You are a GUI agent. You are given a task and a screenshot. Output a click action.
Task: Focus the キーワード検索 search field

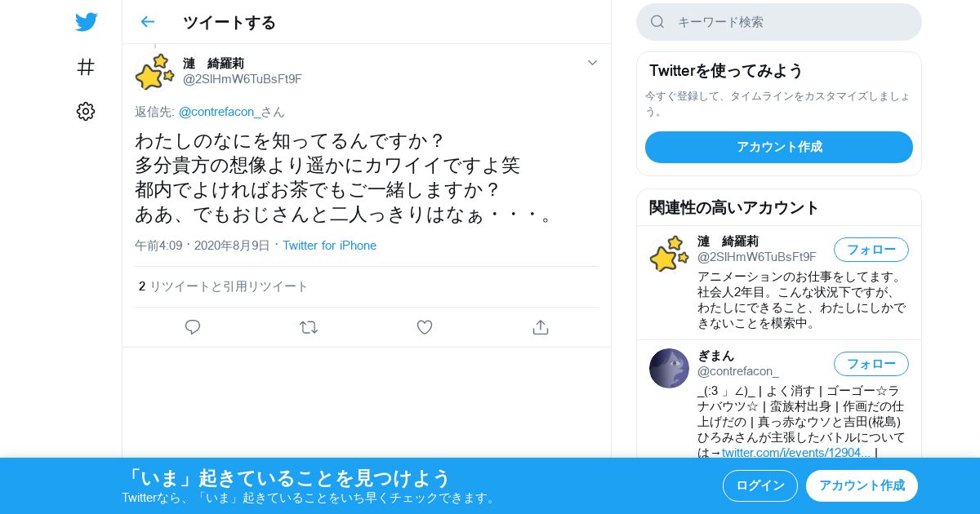[779, 22]
